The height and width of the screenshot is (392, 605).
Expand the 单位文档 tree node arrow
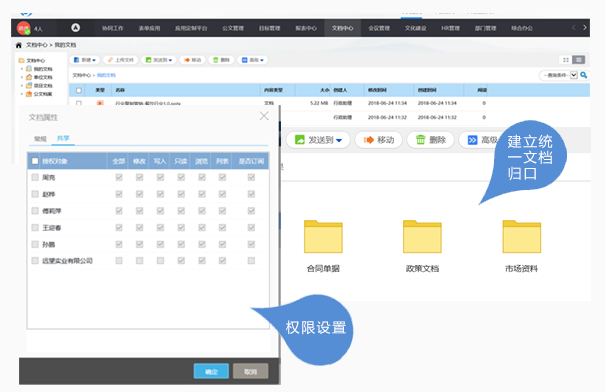click(x=22, y=77)
